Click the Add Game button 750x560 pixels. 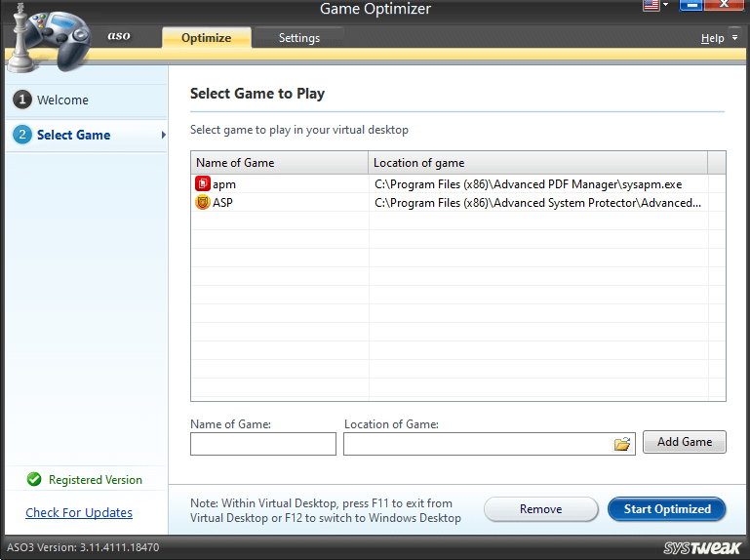tap(685, 442)
